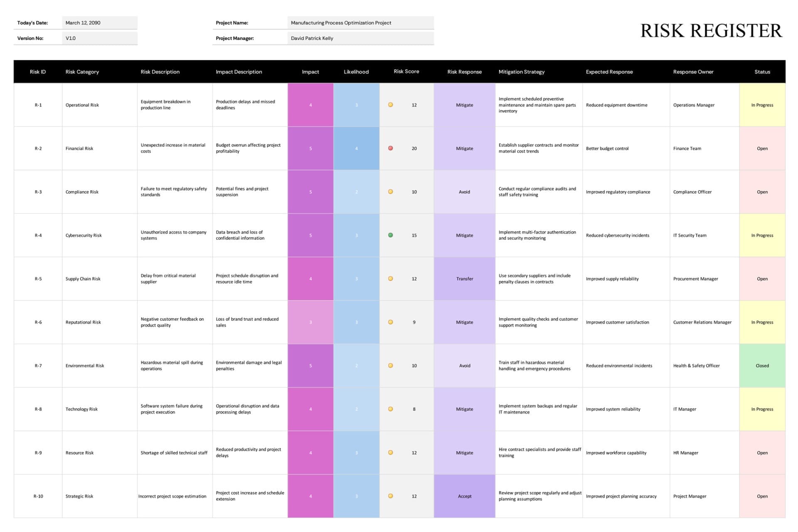Click the red risk indicator for R-2
This screenshot has height=532, width=798.
(x=391, y=148)
